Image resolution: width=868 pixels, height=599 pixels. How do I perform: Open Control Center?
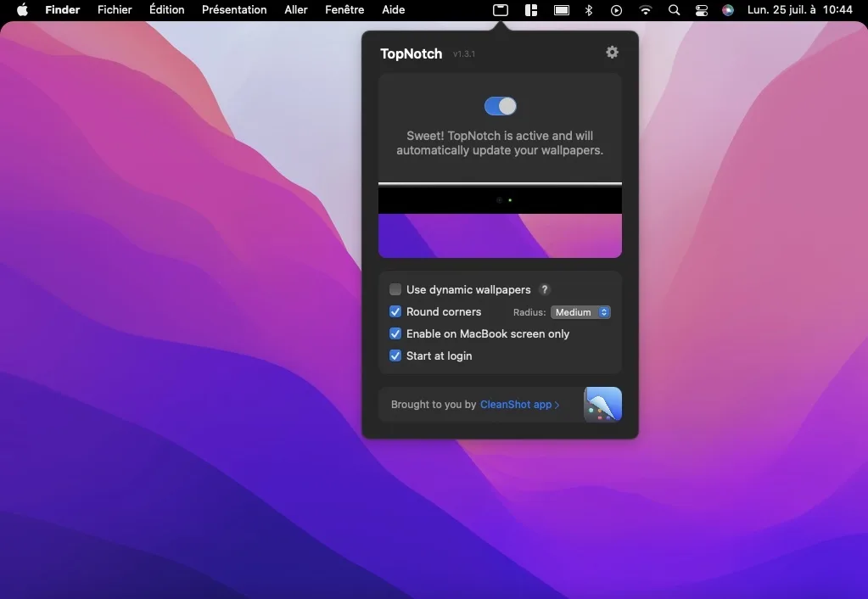(x=702, y=10)
